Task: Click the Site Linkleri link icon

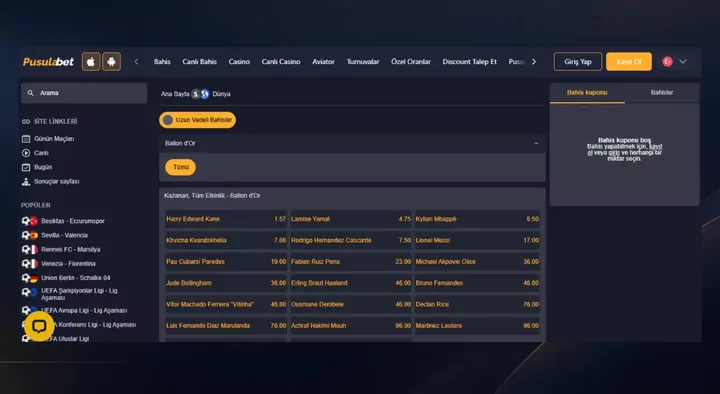Action: (26, 121)
